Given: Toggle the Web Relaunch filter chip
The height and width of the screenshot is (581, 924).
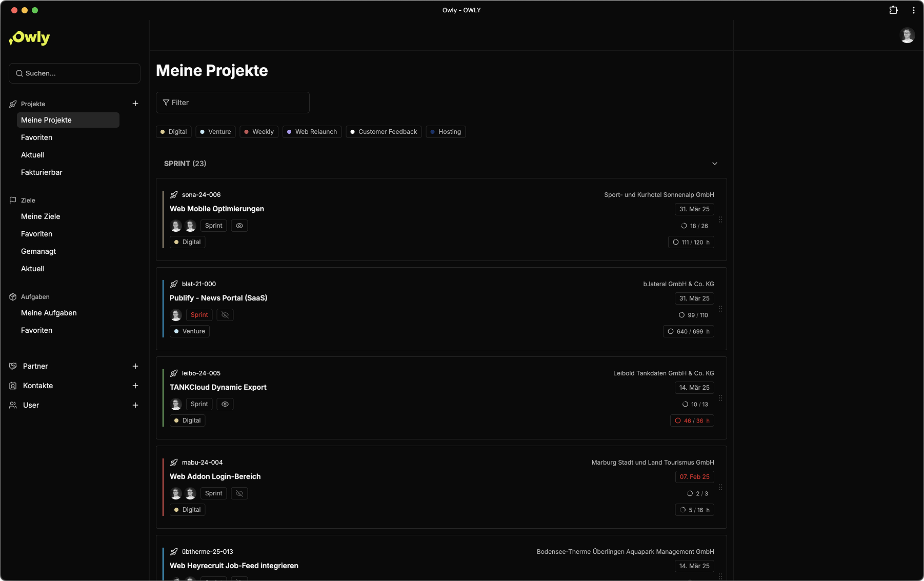Looking at the screenshot, I should pos(312,132).
